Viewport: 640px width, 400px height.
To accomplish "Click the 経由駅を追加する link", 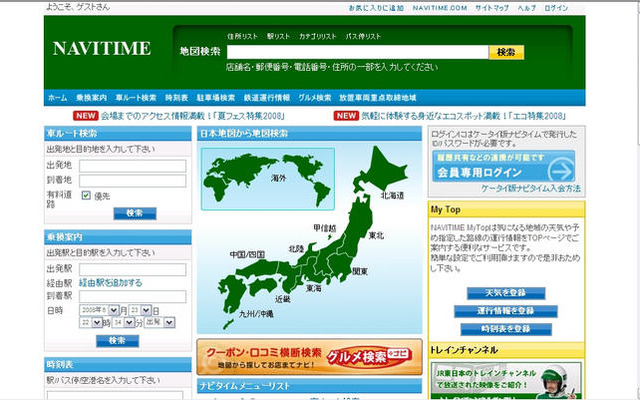I will pyautogui.click(x=111, y=283).
